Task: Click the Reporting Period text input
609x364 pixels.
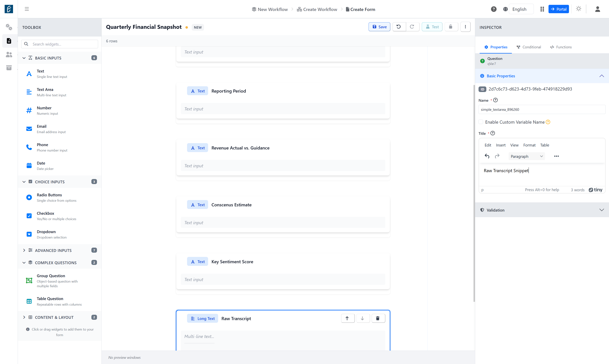Action: [283, 109]
